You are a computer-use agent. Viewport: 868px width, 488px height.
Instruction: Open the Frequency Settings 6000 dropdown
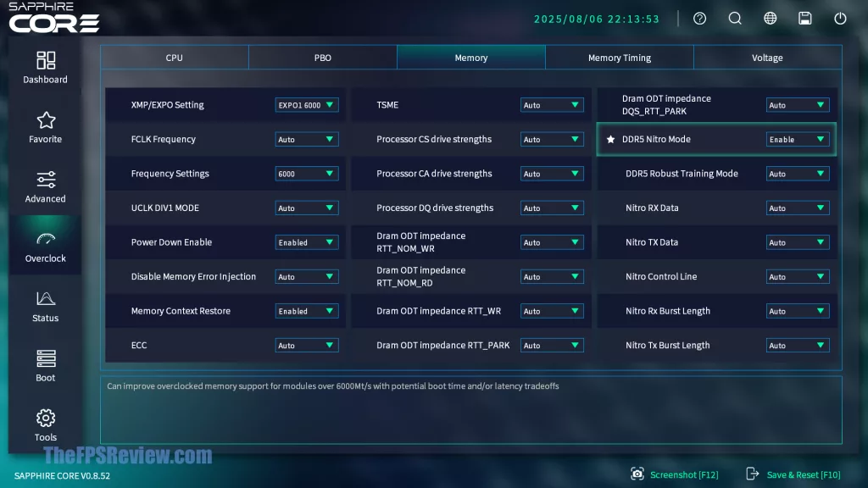tap(307, 174)
